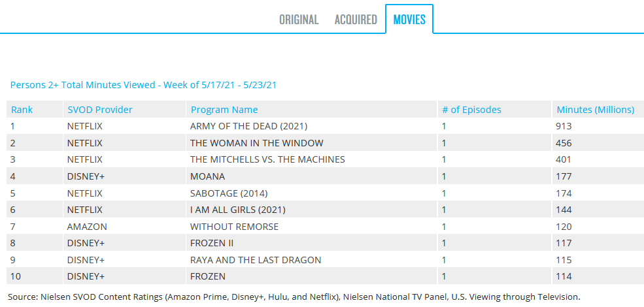
Task: Click the Frozen II title
Action: pos(212,243)
